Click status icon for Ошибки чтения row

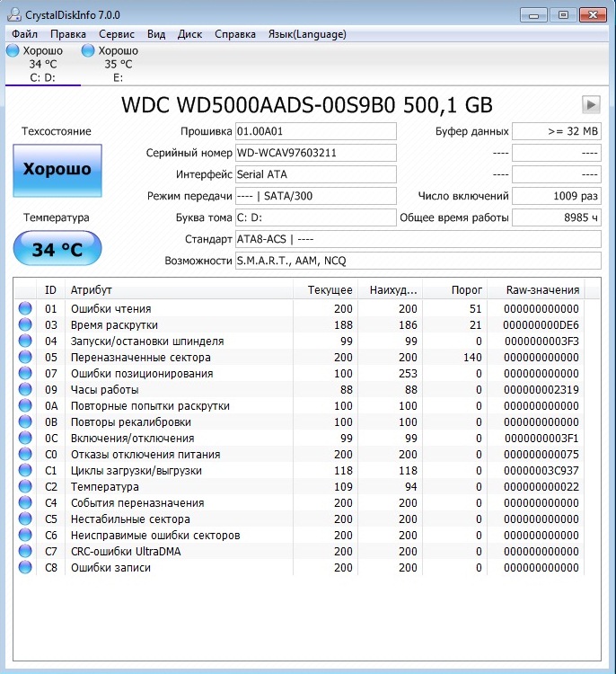click(x=25, y=308)
